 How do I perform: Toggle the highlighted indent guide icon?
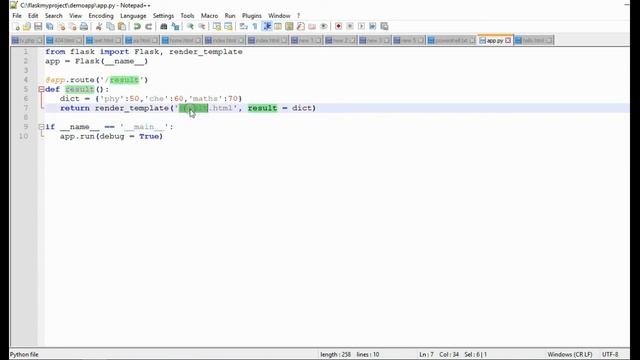click(x=267, y=27)
